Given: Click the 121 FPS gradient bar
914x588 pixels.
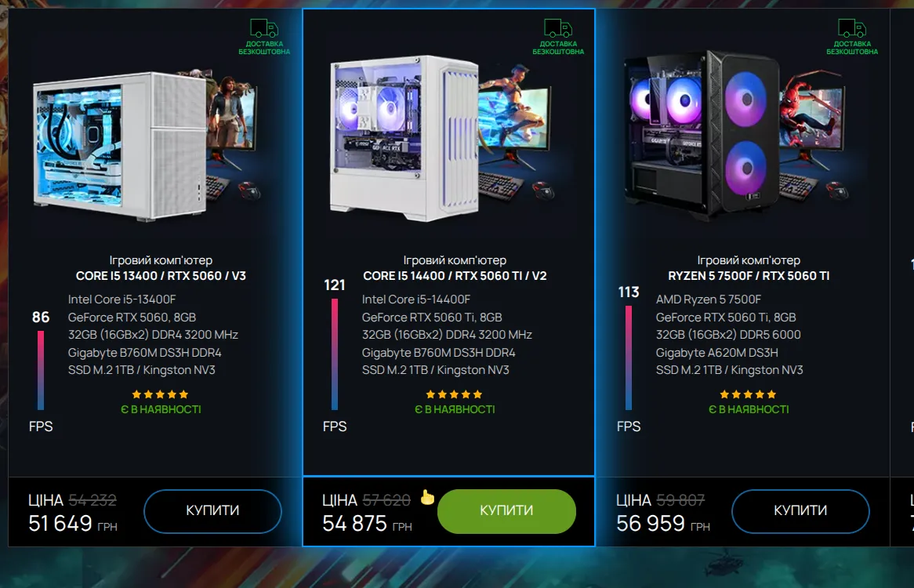Looking at the screenshot, I should (x=335, y=354).
